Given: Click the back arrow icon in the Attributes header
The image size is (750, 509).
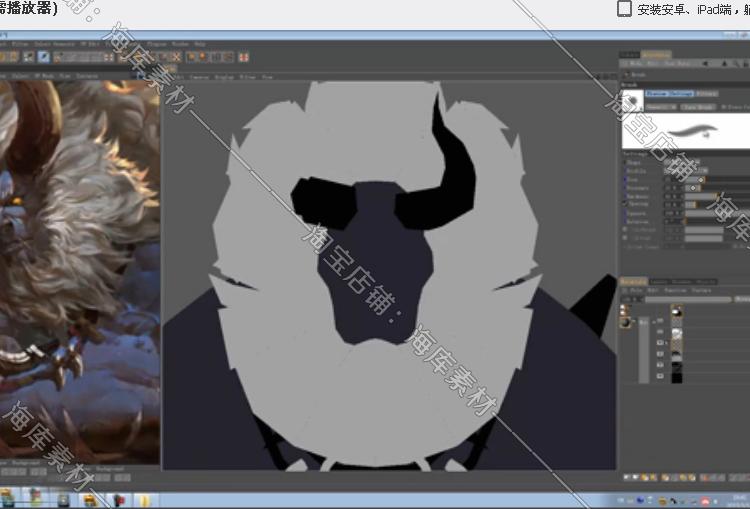Looking at the screenshot, I should (x=705, y=64).
